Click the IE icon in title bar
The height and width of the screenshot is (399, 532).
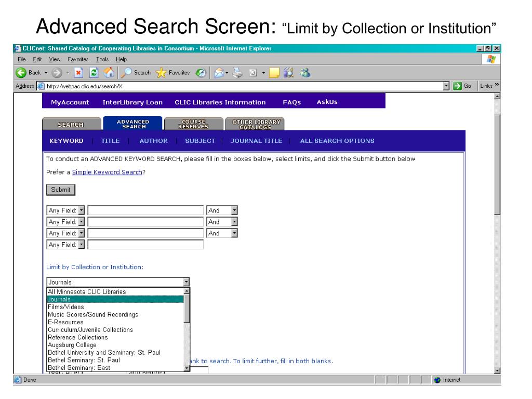coord(17,48)
